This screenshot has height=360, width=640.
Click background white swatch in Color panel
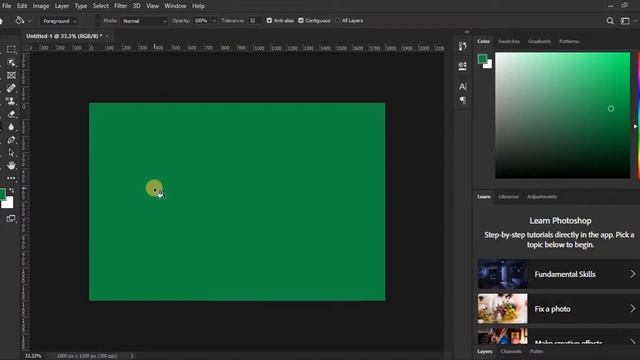[489, 65]
